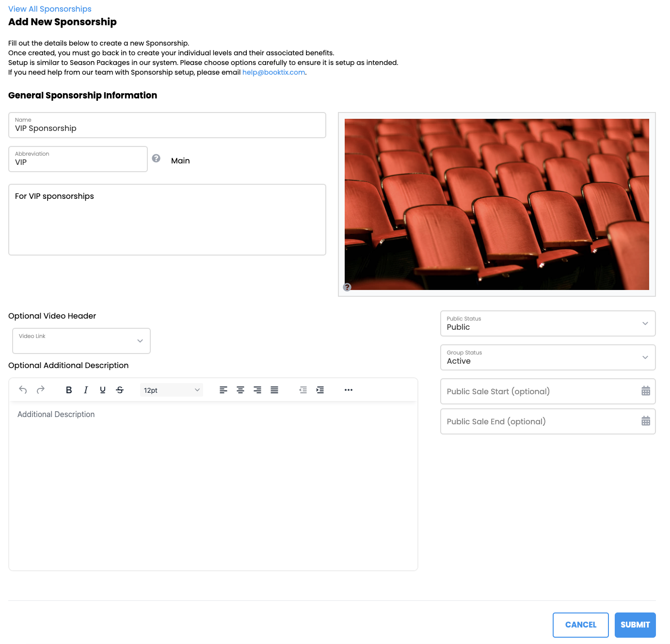Align text right
Viewport: 670px width, 644px height.
click(257, 390)
